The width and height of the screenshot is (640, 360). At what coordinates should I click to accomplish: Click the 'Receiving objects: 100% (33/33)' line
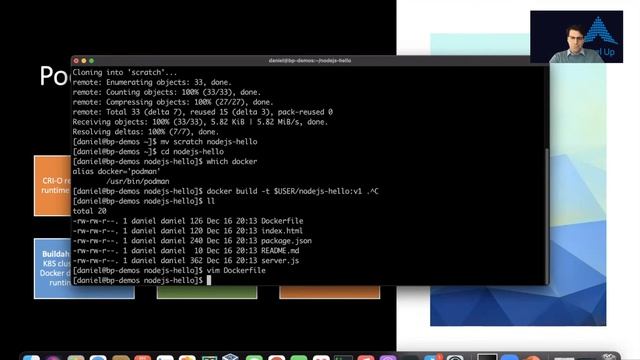click(x=200, y=122)
